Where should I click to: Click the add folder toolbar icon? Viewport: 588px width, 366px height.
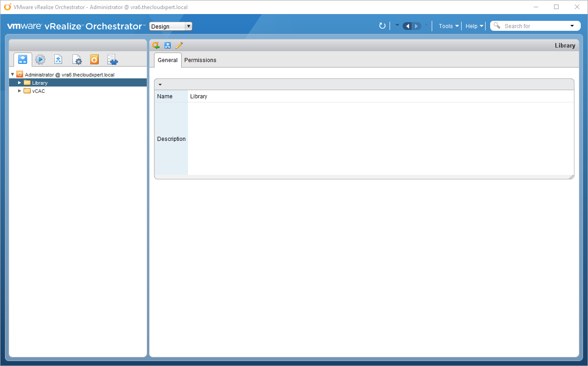(156, 45)
